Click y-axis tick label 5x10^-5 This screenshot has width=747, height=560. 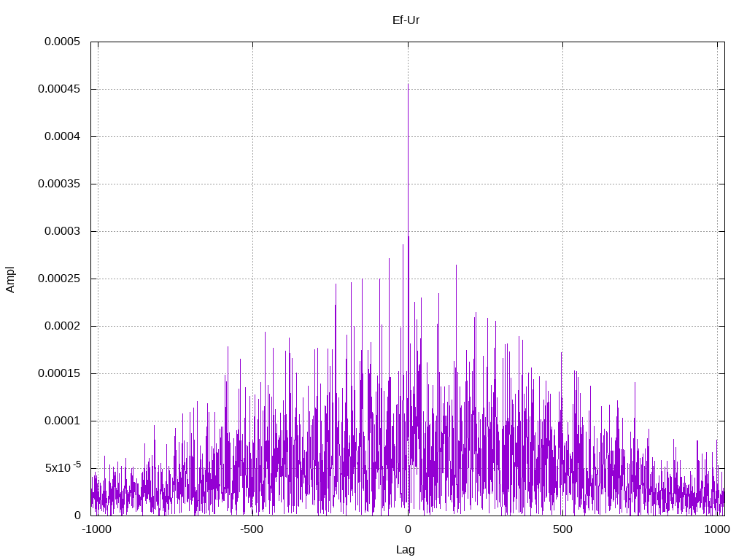click(x=63, y=467)
